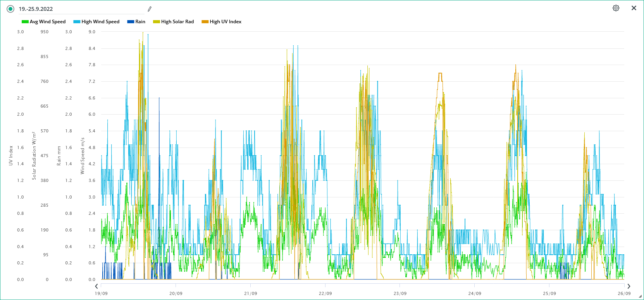
Task: Click the orange High UV Index swatch
Action: [x=205, y=22]
